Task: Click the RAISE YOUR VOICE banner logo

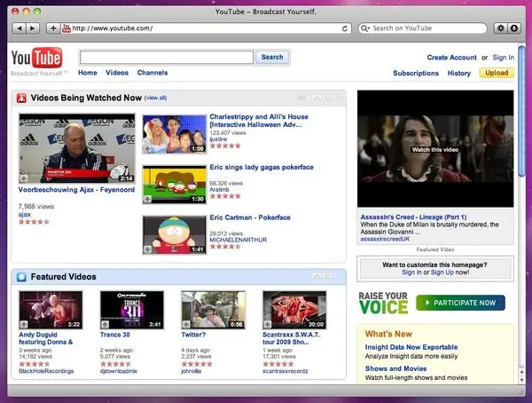Action: click(383, 303)
